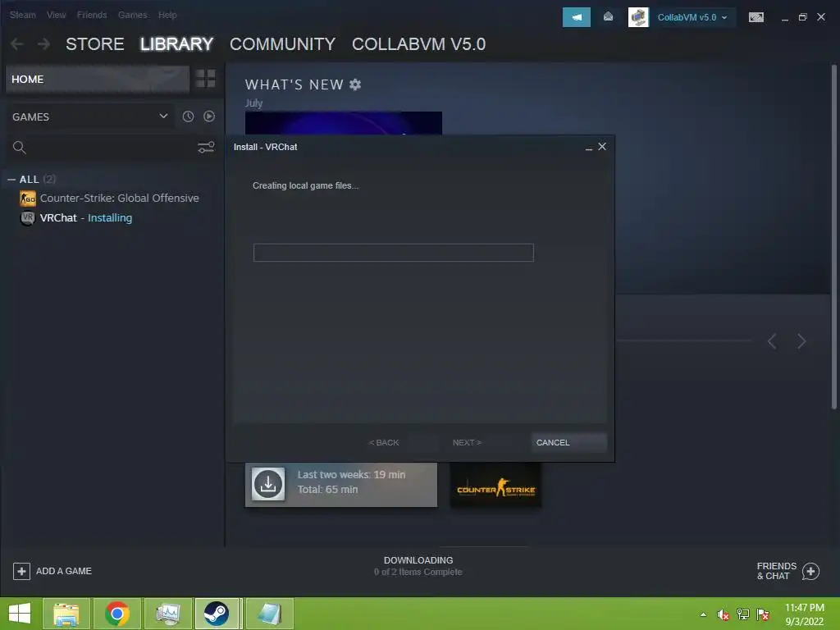Open the July What's New banner
Viewport: 840px width, 630px height.
(344, 123)
